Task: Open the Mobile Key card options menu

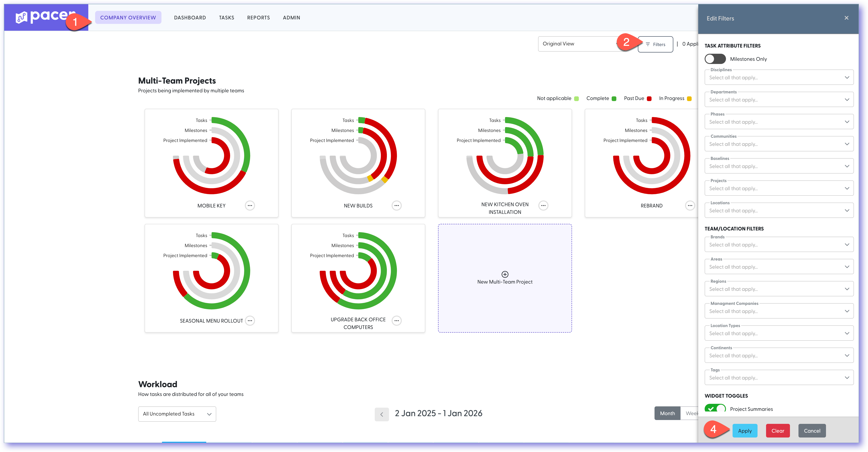Action: [250, 206]
